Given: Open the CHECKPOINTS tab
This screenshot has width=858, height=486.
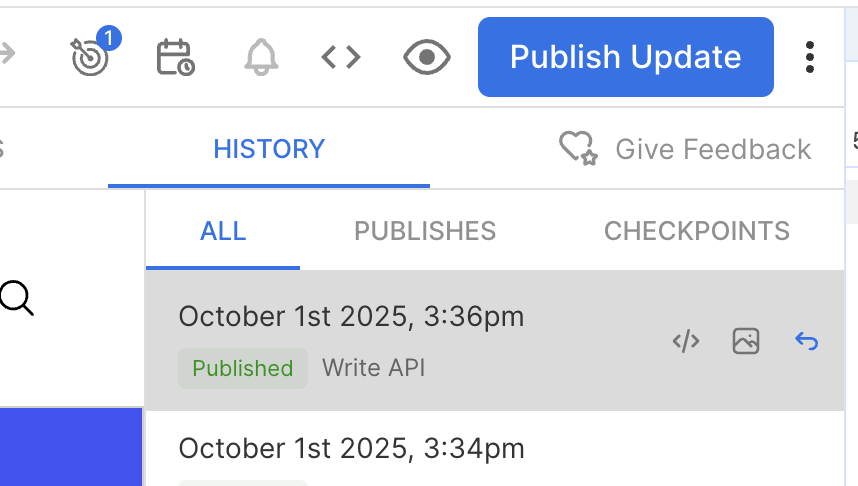Looking at the screenshot, I should tap(697, 231).
